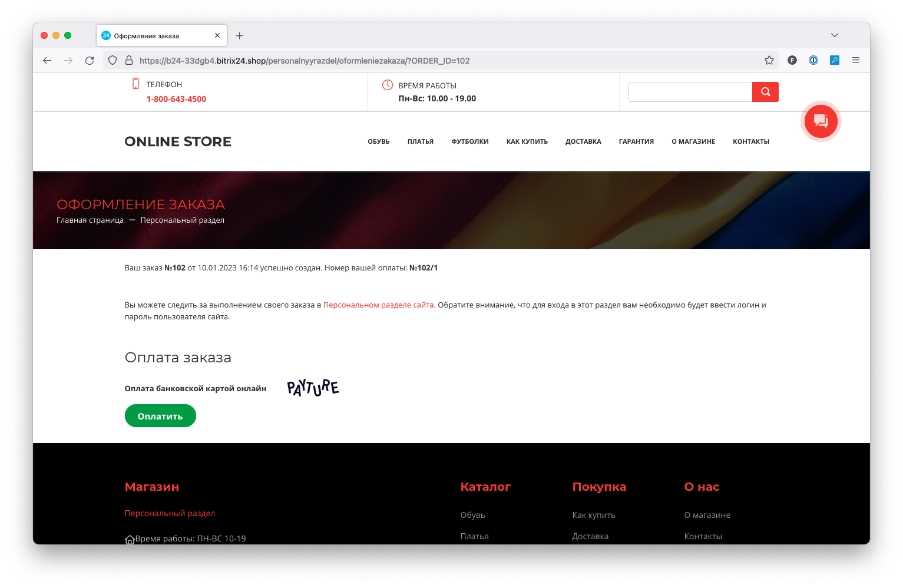
Task: Expand the list all tabs chevron
Action: click(x=835, y=35)
